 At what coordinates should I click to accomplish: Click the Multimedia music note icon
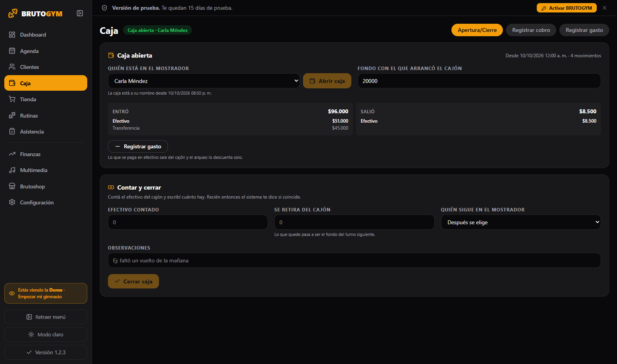tap(12, 170)
